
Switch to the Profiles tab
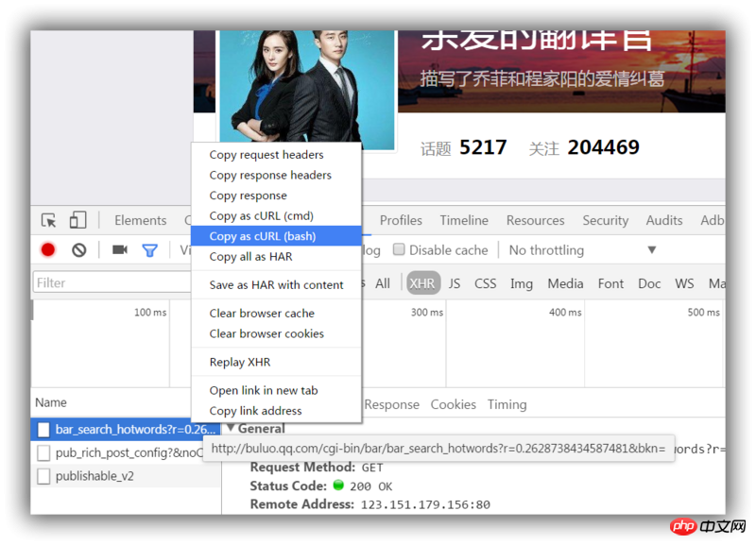pos(401,220)
